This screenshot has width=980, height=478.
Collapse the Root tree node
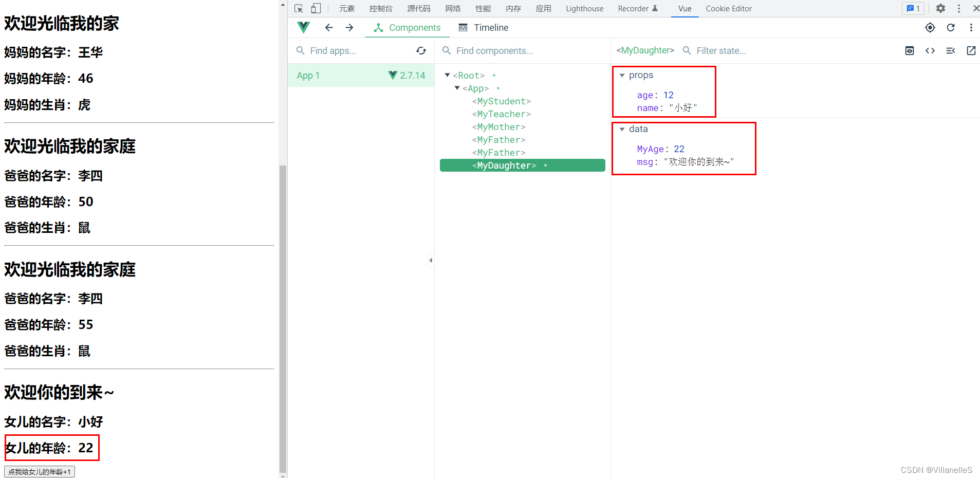point(447,75)
